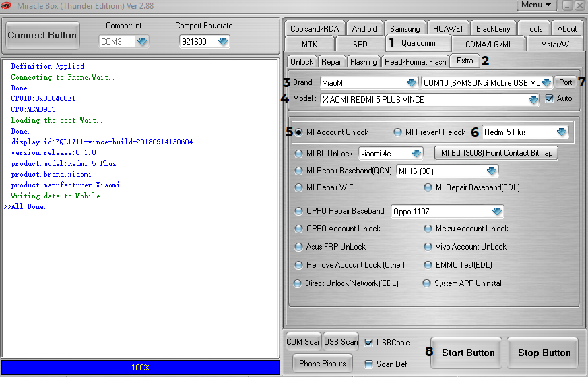Open the Menu dropdown in title bar
Image resolution: width=588 pixels, height=377 pixels.
pyautogui.click(x=537, y=5)
